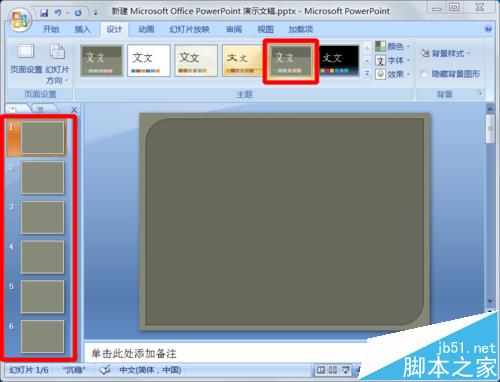Toggle the 隐藏背景图形 checkbox

424,74
